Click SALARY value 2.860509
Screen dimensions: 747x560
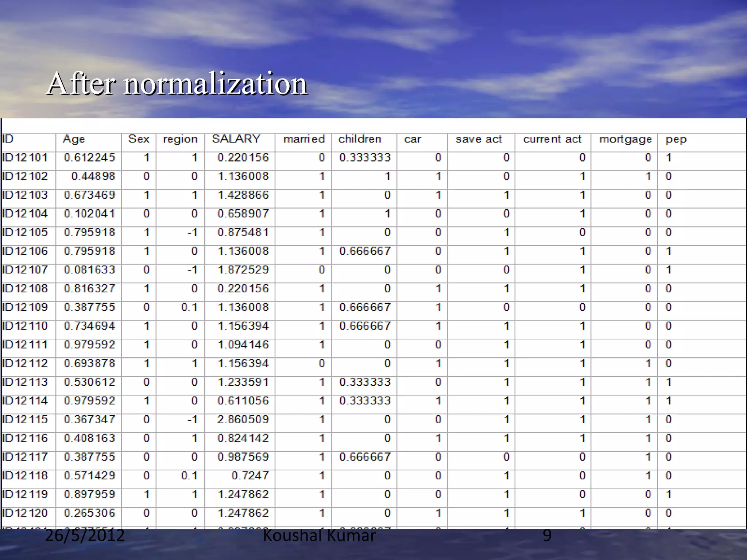click(x=243, y=420)
